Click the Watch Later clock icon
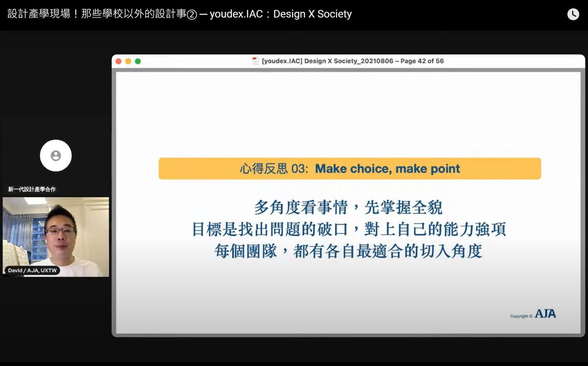Screen dimensions: 588x366 coord(573,14)
